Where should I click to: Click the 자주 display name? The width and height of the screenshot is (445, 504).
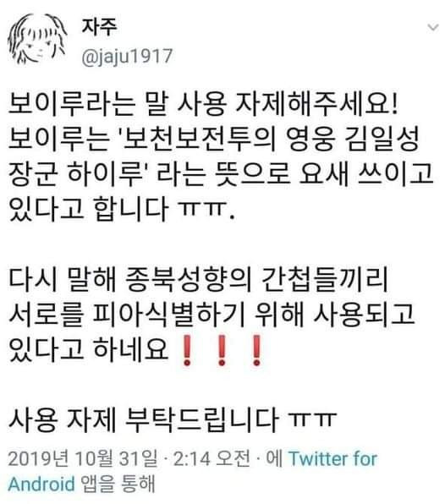pos(99,27)
